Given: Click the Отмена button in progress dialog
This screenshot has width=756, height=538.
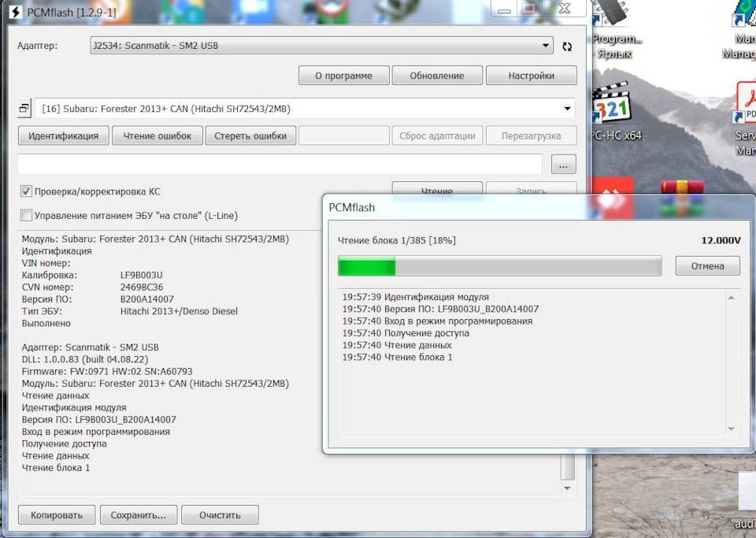Looking at the screenshot, I should click(x=707, y=266).
